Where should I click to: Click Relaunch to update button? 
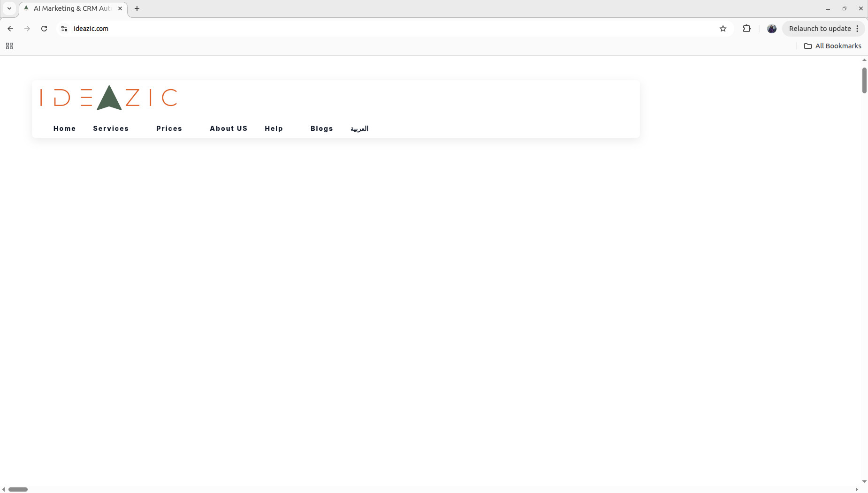click(x=819, y=29)
